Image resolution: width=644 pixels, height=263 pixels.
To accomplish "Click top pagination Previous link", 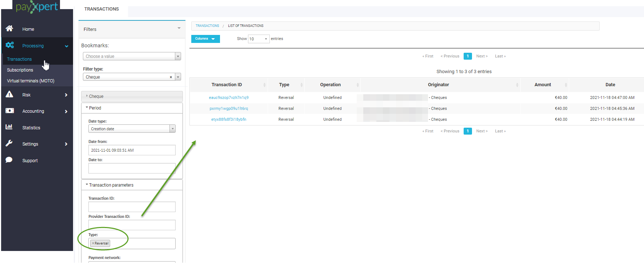I will [450, 56].
